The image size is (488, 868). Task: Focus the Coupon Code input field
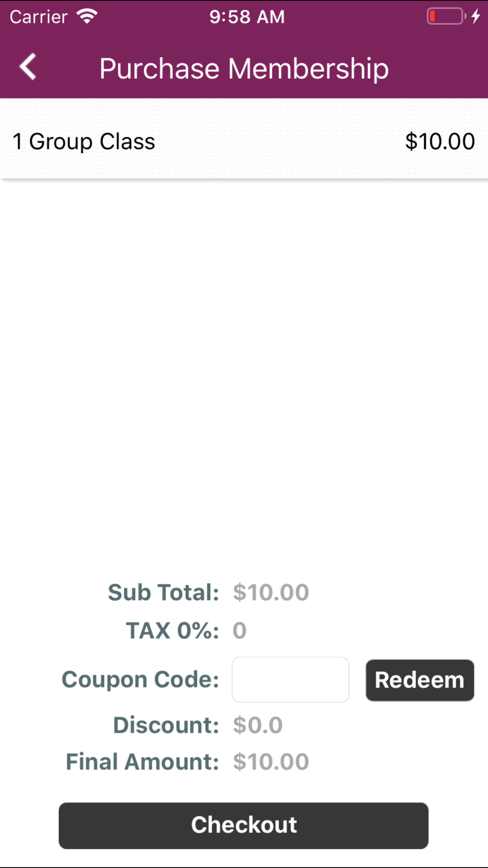(x=290, y=680)
